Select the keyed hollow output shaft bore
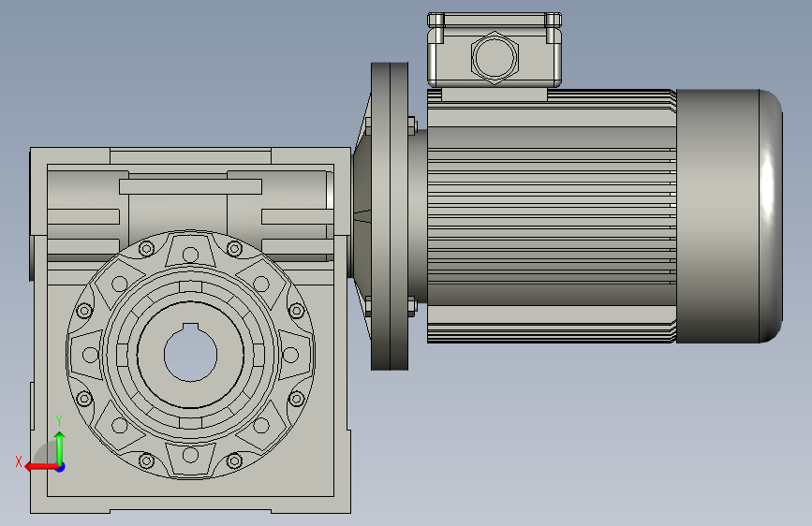 (x=190, y=354)
